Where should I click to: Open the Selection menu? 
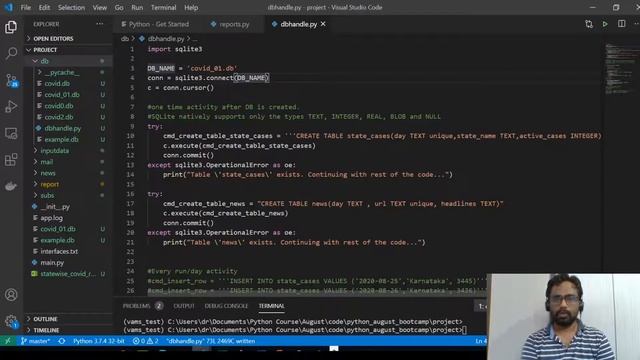(x=71, y=7)
